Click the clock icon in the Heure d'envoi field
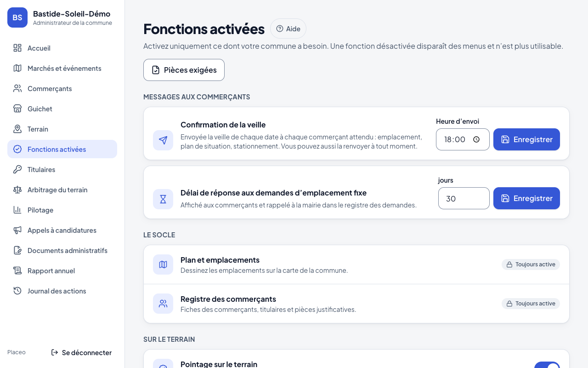Image resolution: width=588 pixels, height=368 pixels. 476,139
